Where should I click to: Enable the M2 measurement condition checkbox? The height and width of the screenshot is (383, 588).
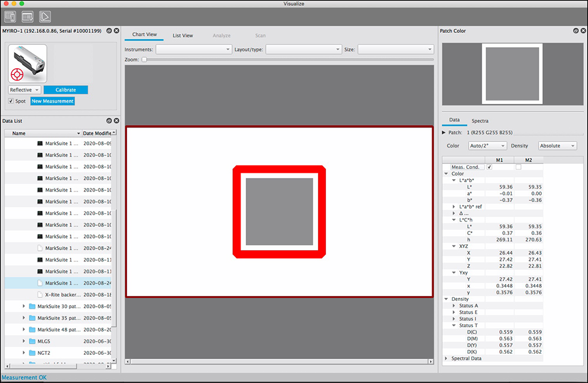click(518, 167)
